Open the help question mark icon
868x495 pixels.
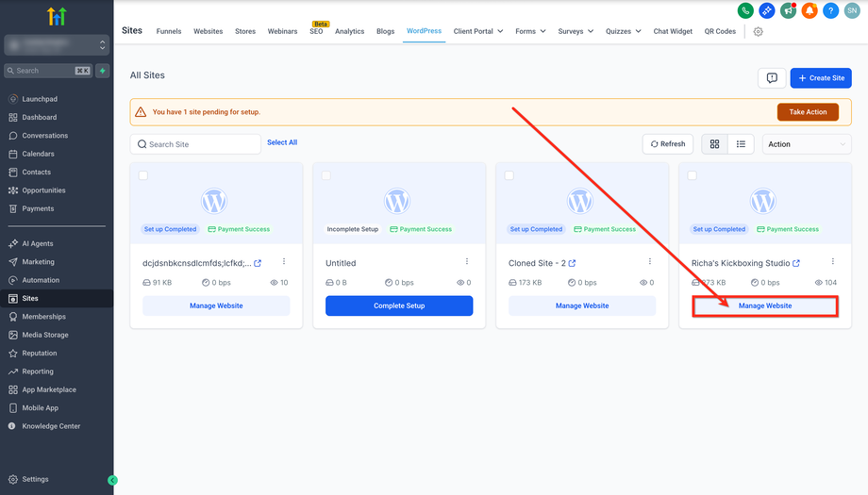830,10
